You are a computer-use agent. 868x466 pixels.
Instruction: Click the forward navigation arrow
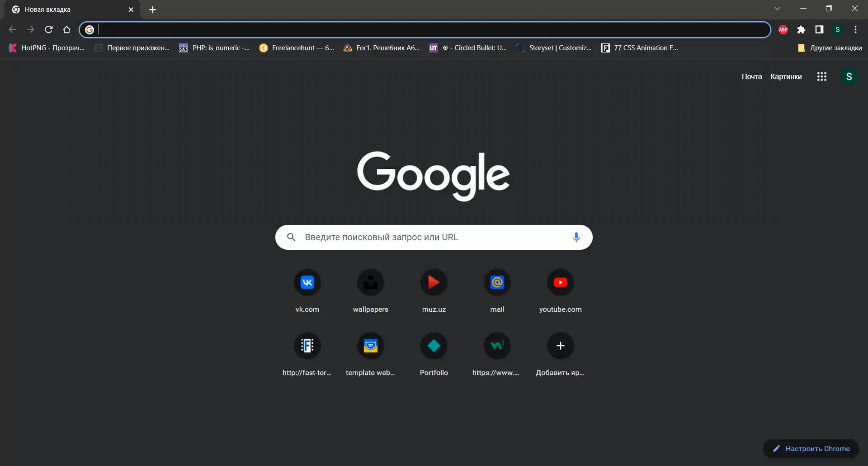click(x=30, y=29)
